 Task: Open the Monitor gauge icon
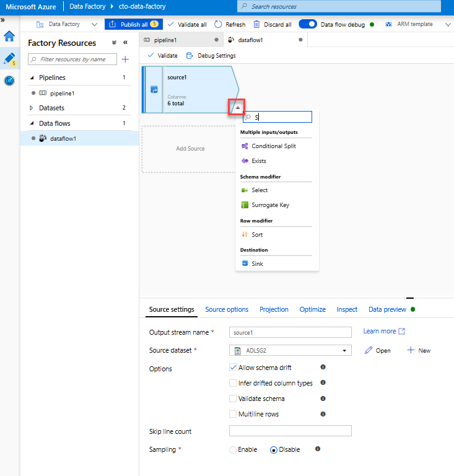coord(9,81)
